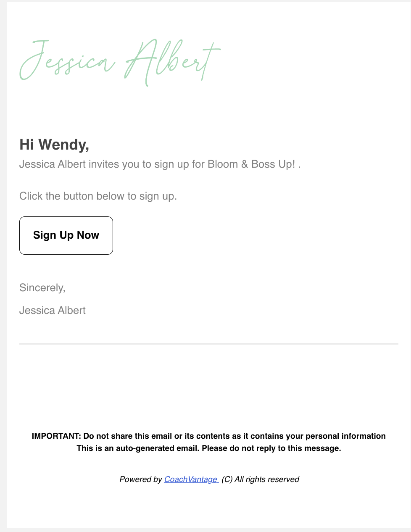Screen dimensions: 411x532
Task: Open the CoachVantage link in footer
Action: (191, 479)
